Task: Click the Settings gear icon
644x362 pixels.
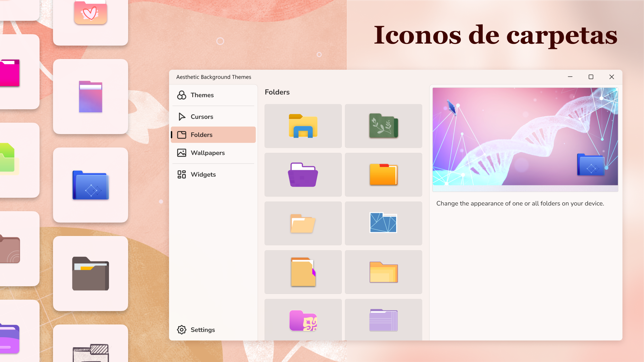Action: [x=181, y=330]
